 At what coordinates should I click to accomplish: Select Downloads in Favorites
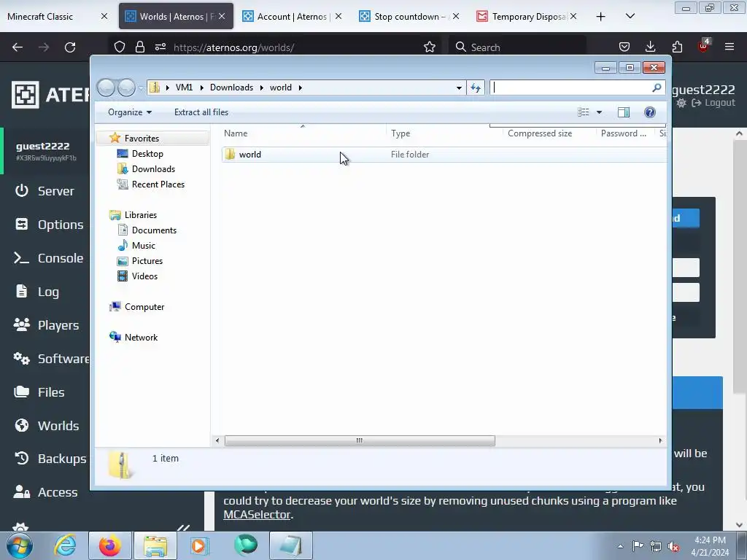[x=153, y=169]
